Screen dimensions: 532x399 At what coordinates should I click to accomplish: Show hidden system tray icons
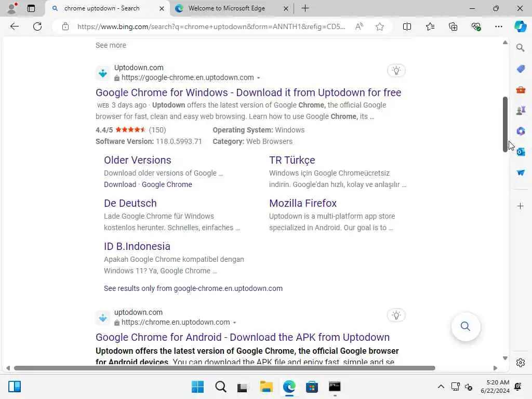pos(441,387)
